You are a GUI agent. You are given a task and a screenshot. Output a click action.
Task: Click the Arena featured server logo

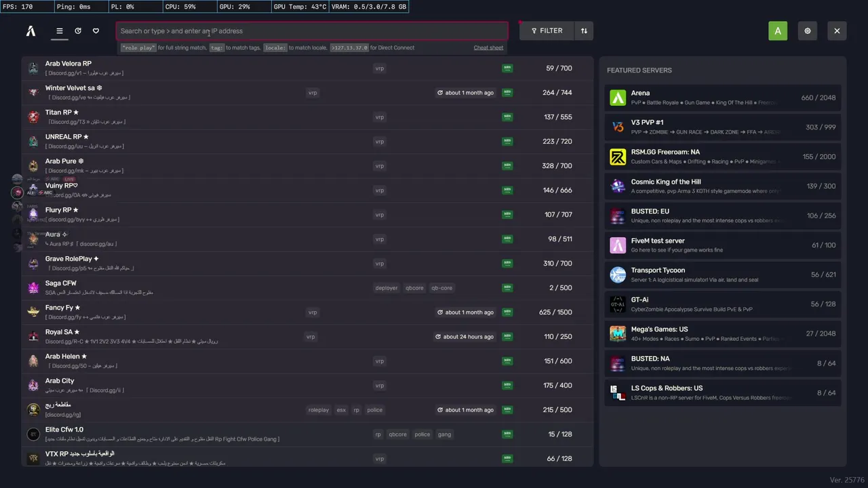coord(618,98)
